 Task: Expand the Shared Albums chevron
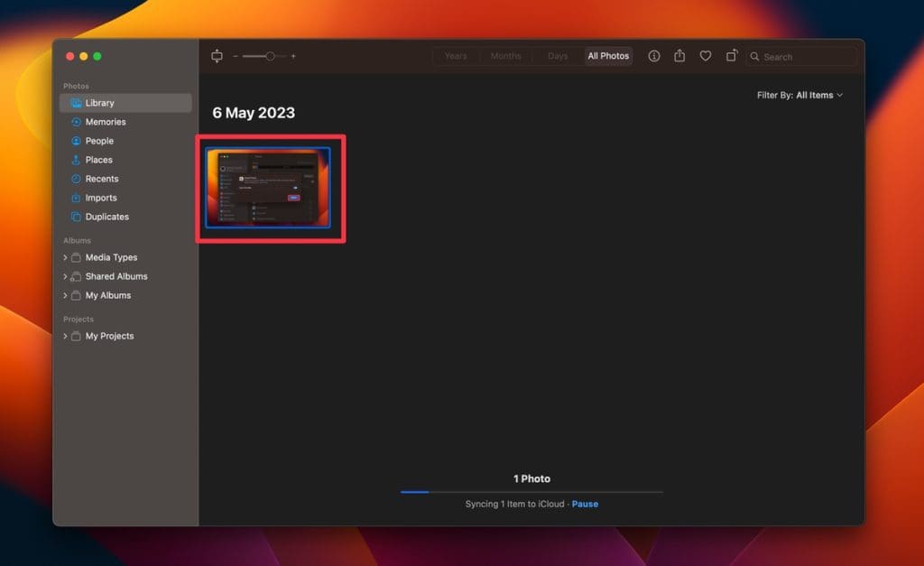[x=65, y=276]
